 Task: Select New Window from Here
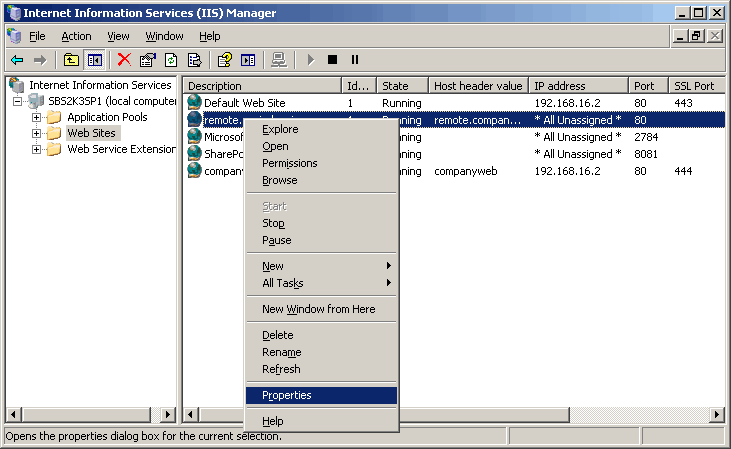322,309
